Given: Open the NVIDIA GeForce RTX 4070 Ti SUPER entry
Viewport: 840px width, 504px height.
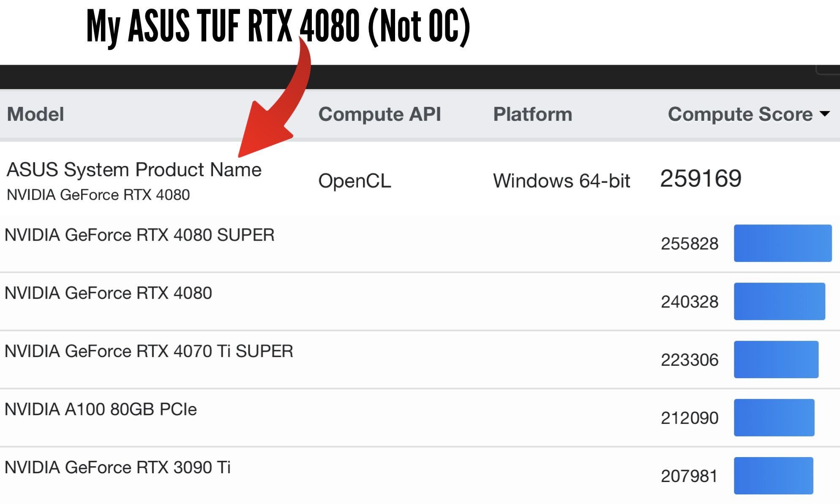Looking at the screenshot, I should 149,351.
